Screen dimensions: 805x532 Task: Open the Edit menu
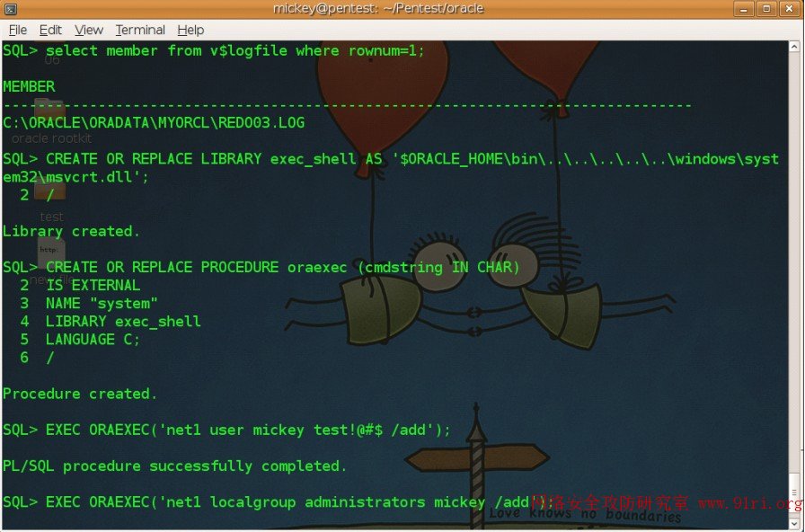coord(50,30)
